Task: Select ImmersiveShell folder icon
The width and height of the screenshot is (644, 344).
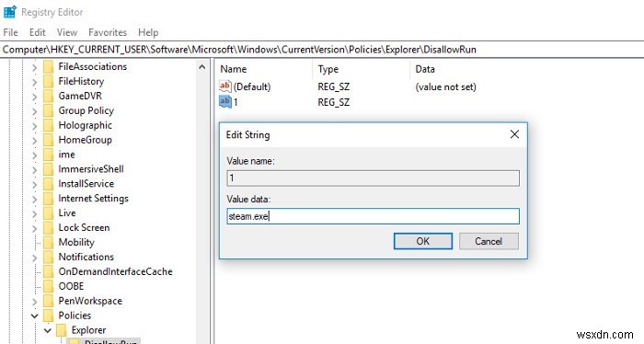Action: pos(49,169)
